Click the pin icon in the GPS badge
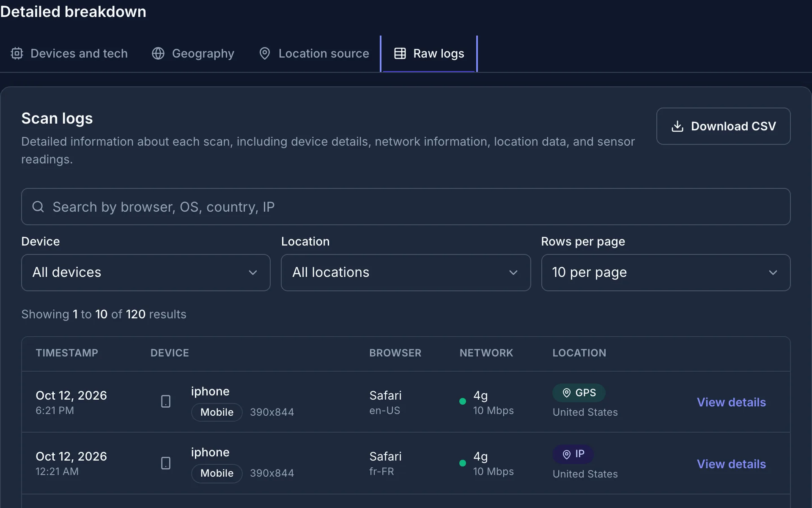Viewport: 812px width, 508px height. 567,393
